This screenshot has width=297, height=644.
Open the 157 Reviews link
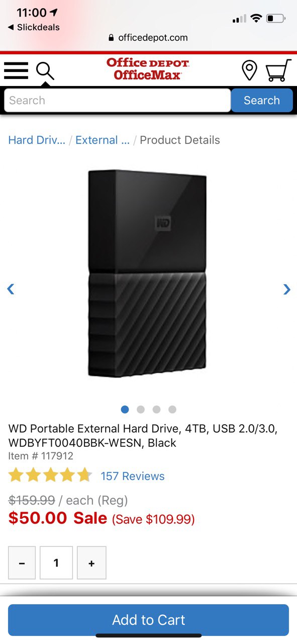(x=133, y=476)
